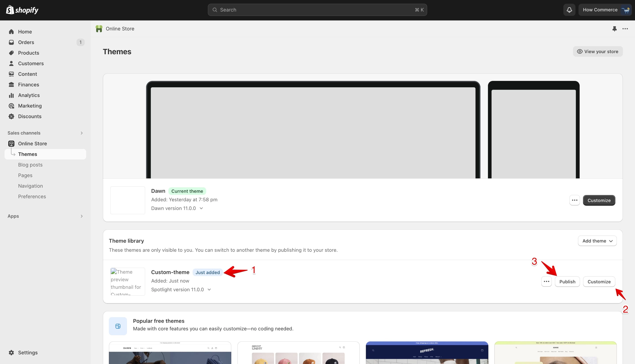
Task: Click the green Online Store header icon
Action: click(x=99, y=29)
